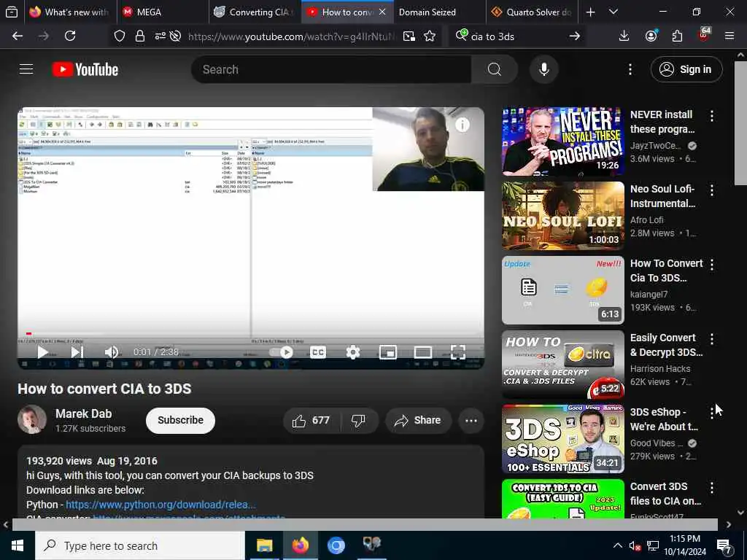
Task: Start voice search with the microphone
Action: click(x=543, y=69)
